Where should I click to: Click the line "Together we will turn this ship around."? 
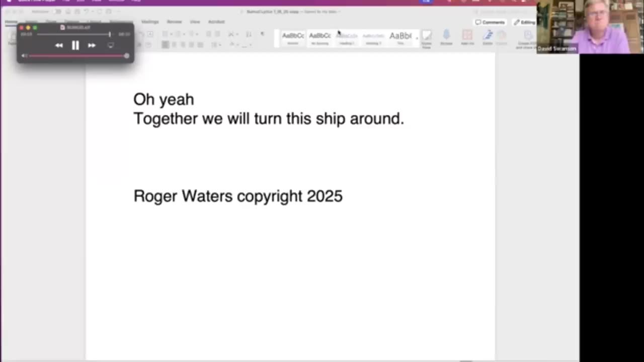[x=269, y=119]
